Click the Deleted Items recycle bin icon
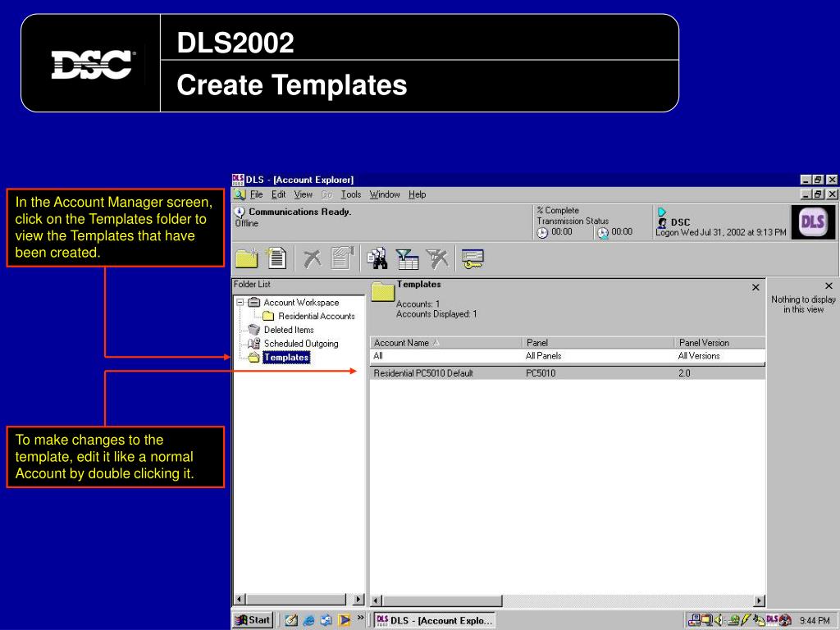This screenshot has width=840, height=630. tap(254, 330)
